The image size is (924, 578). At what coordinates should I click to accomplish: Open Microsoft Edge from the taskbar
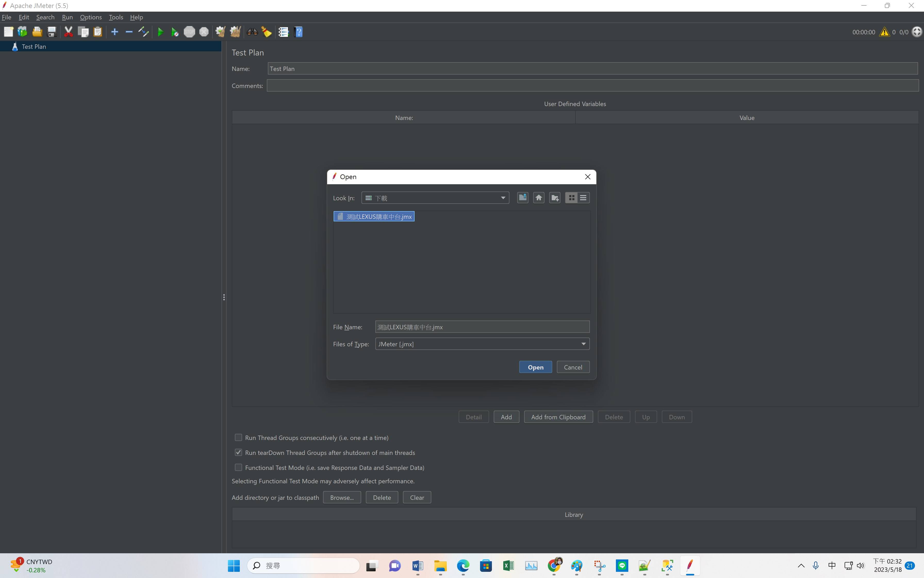coord(463,565)
